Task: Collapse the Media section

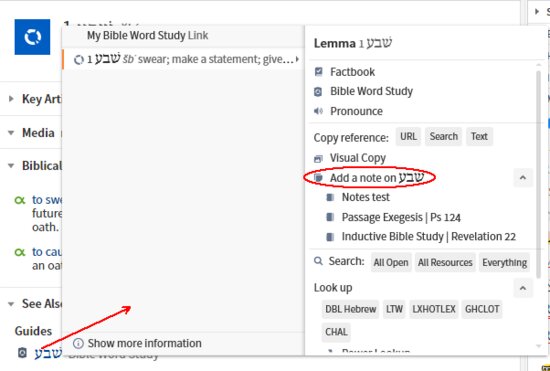Action: point(11,133)
